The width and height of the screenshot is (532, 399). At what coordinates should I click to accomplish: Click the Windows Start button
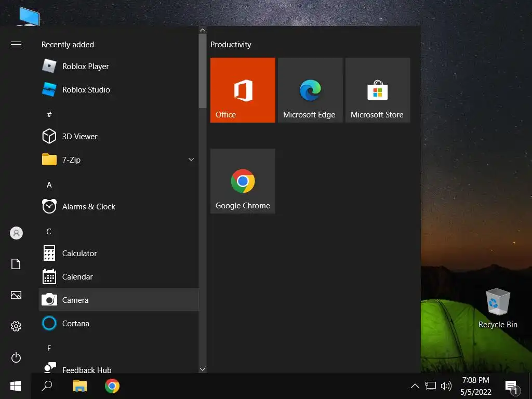[16, 386]
